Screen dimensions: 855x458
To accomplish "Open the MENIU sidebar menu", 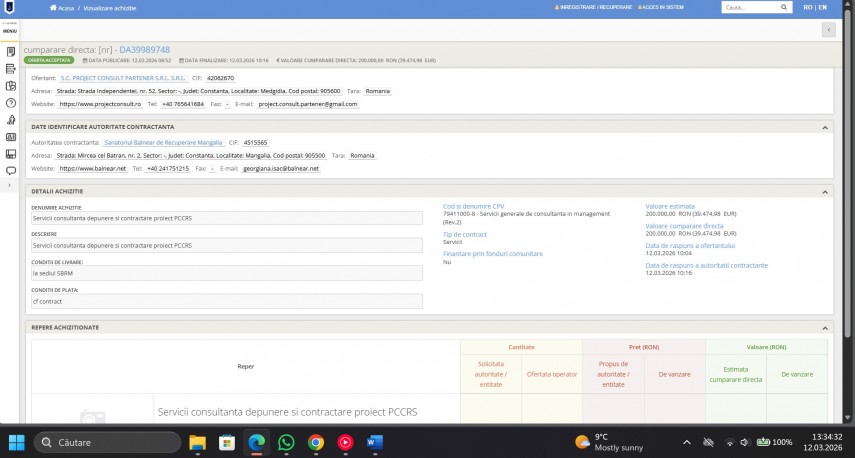I will [x=10, y=29].
